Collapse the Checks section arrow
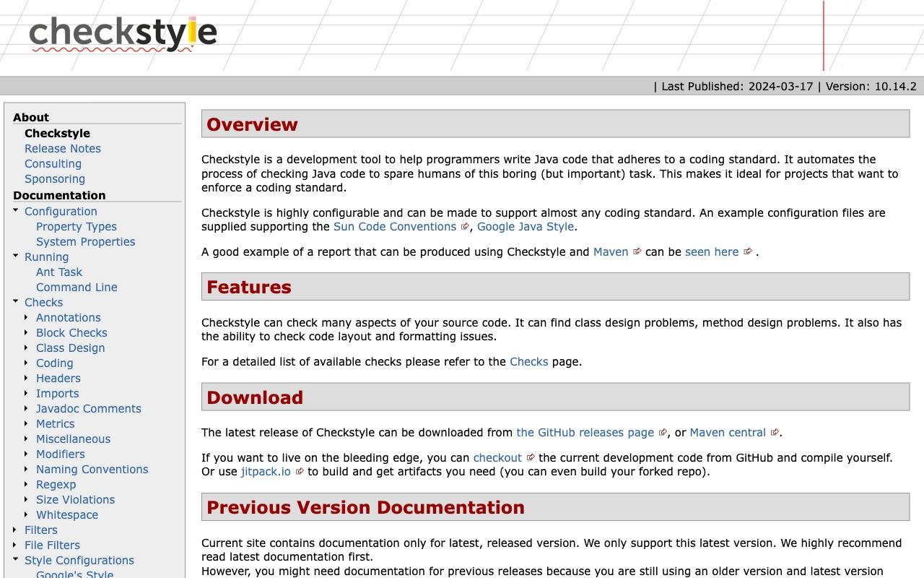This screenshot has width=924, height=578. point(15,301)
